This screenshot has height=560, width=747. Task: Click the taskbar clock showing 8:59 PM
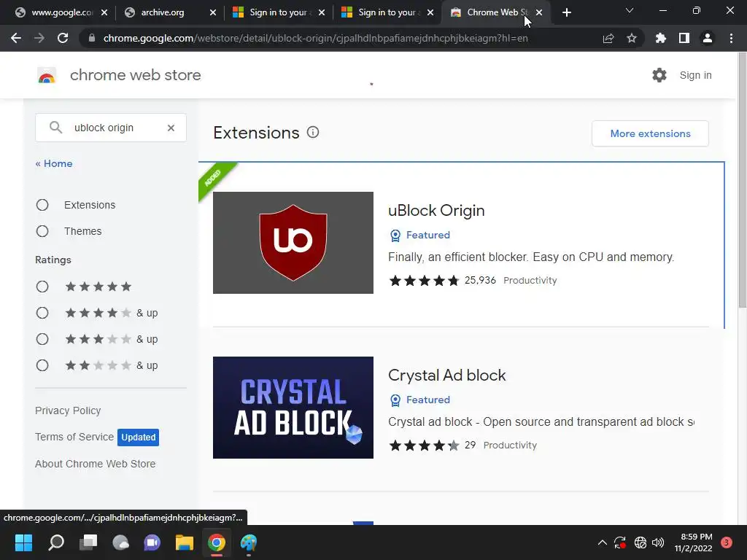click(x=694, y=542)
